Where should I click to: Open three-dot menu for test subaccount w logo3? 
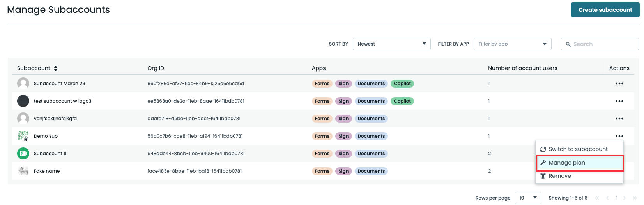pyautogui.click(x=619, y=101)
